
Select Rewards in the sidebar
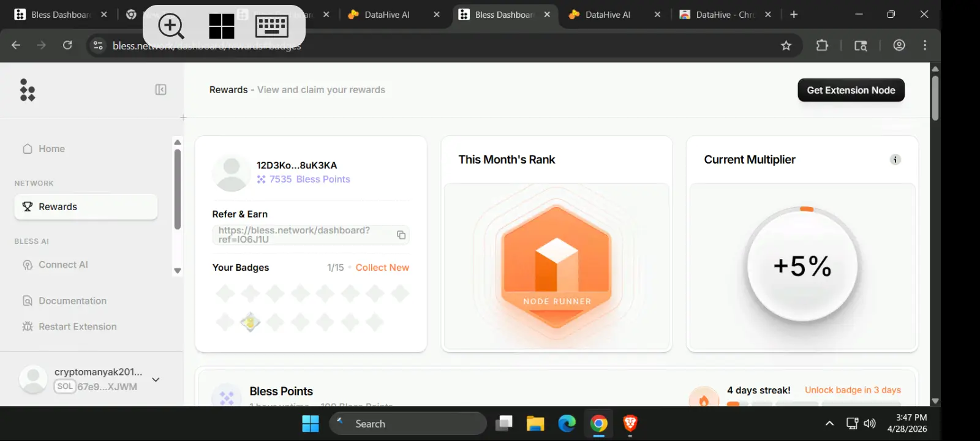tap(86, 207)
